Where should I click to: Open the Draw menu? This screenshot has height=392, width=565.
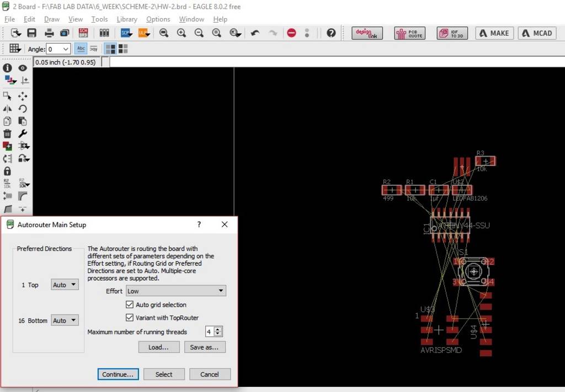pyautogui.click(x=52, y=19)
